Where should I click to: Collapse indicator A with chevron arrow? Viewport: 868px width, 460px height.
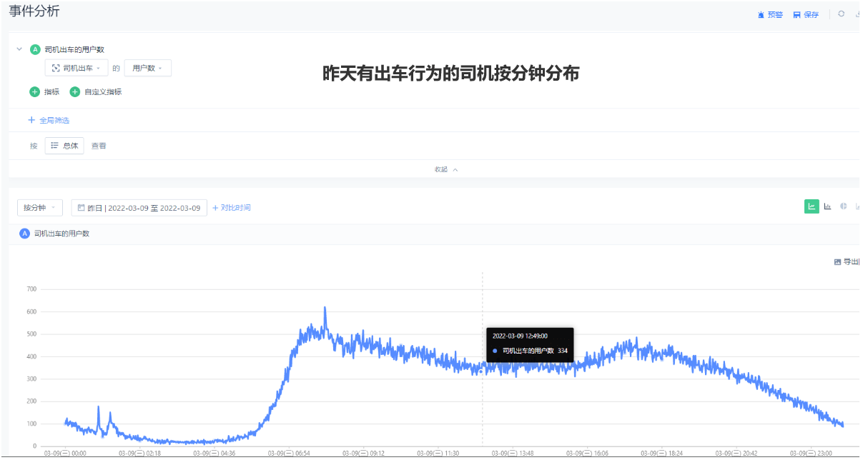[19, 49]
